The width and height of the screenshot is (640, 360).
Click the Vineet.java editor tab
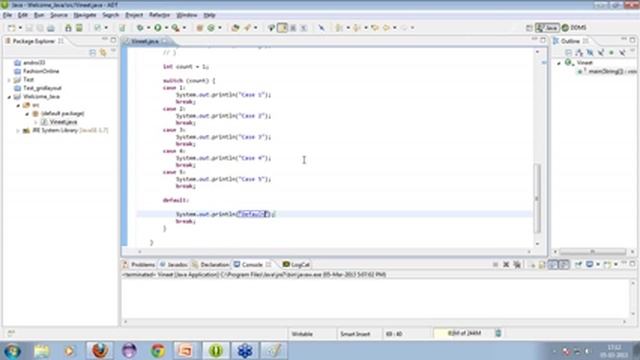click(x=144, y=41)
